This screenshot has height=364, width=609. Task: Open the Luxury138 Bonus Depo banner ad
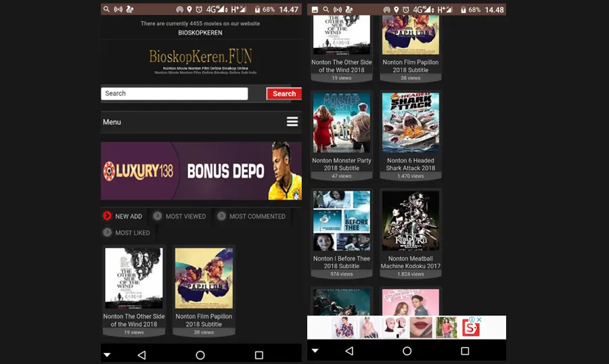201,171
